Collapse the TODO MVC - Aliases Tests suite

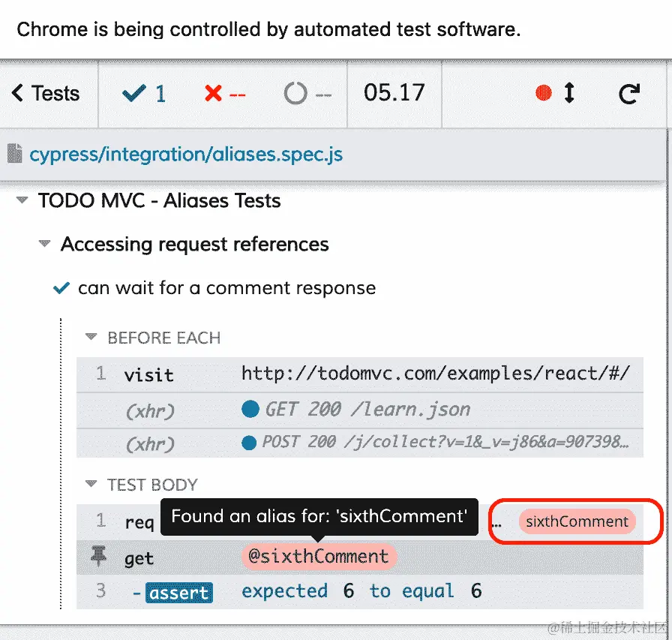[22, 200]
